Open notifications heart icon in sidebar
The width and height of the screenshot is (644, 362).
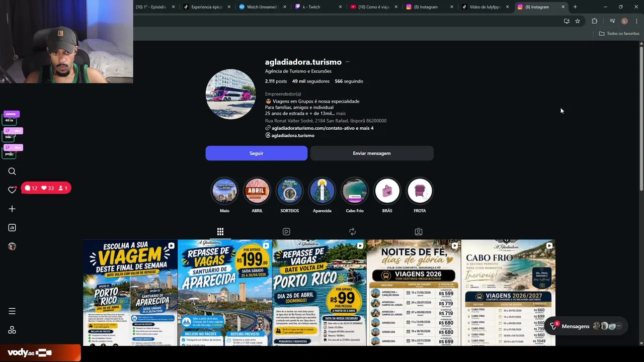[12, 190]
